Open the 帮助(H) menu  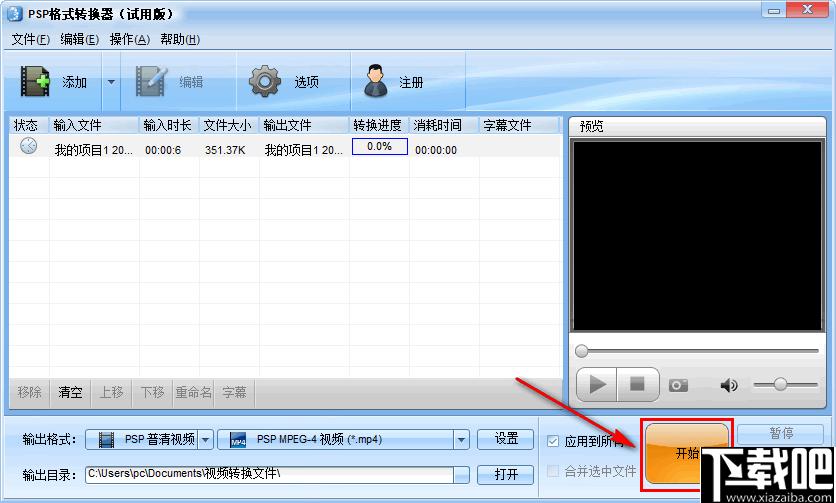coord(180,39)
